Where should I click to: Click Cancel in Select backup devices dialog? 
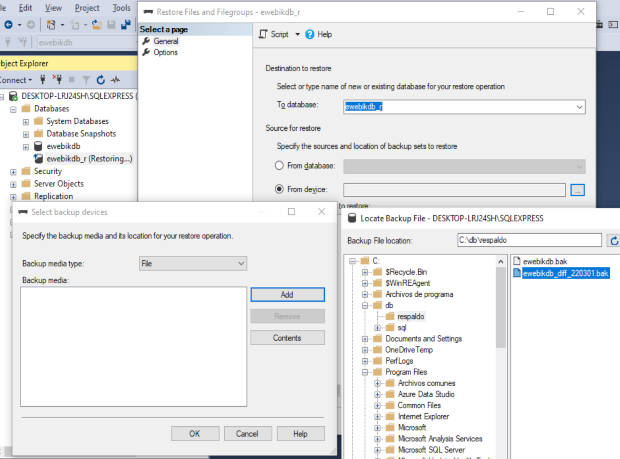248,434
